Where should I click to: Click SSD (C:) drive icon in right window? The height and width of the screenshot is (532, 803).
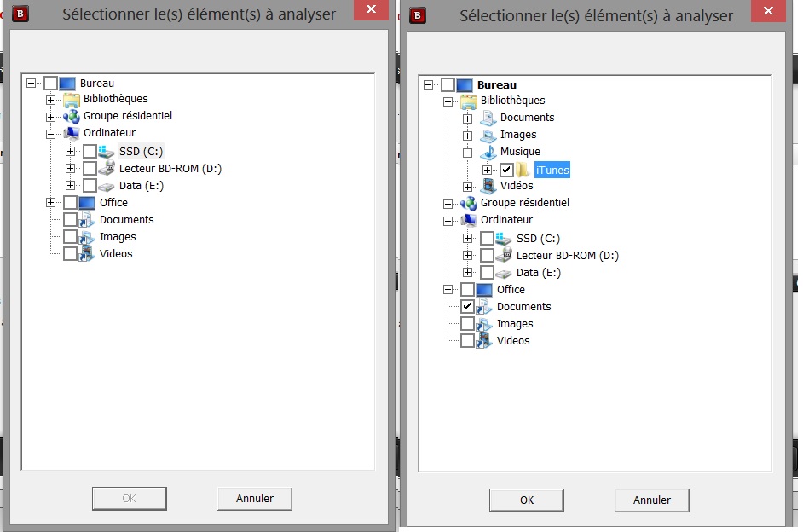click(504, 239)
